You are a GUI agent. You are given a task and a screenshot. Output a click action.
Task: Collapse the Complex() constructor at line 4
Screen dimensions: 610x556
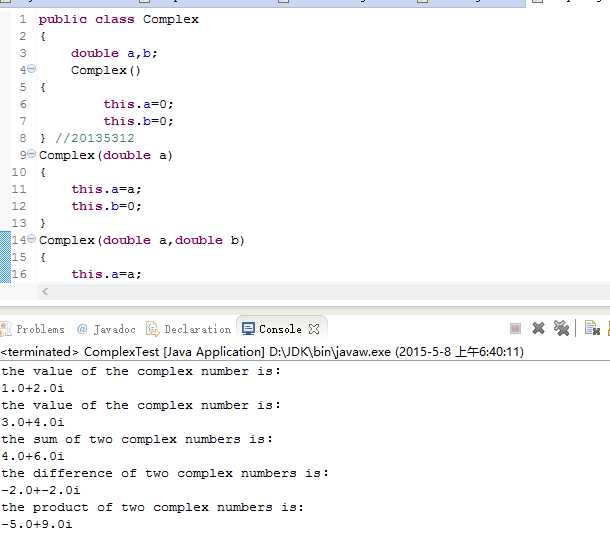coord(32,69)
